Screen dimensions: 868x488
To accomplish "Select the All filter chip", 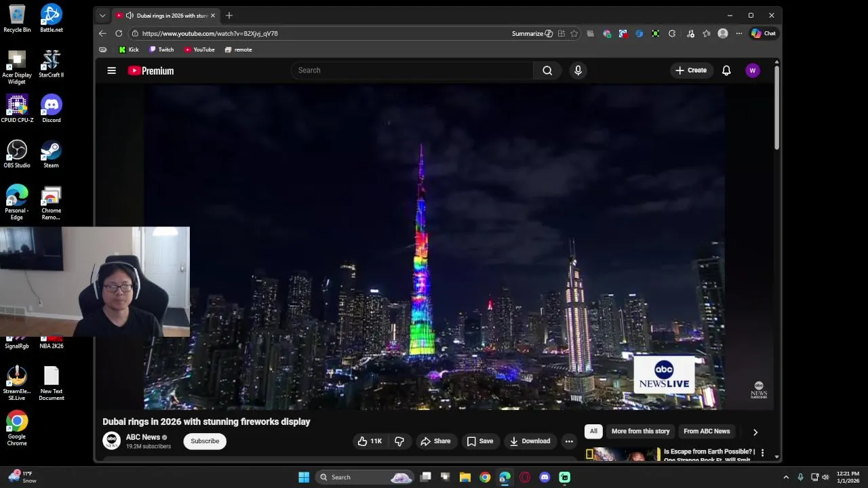I will coord(593,431).
